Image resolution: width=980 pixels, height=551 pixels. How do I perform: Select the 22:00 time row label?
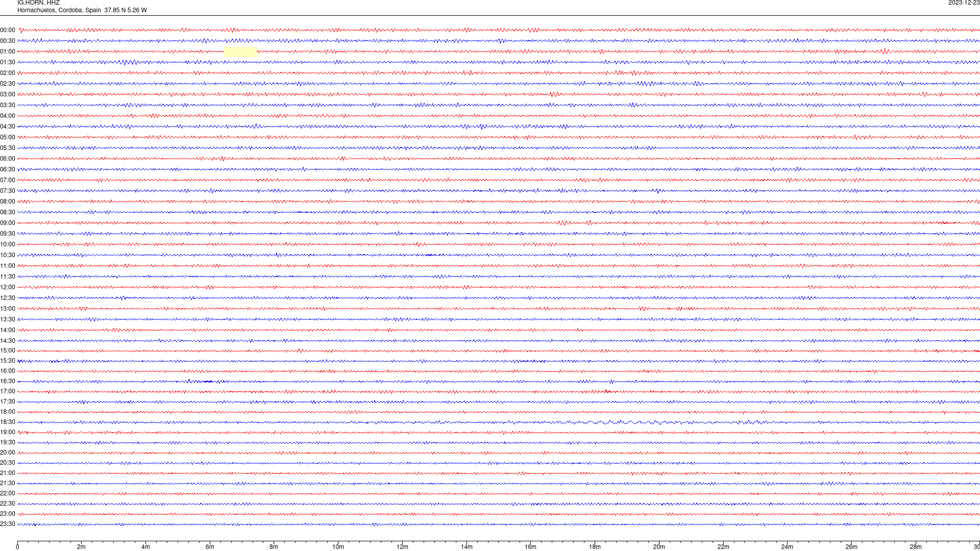point(8,493)
